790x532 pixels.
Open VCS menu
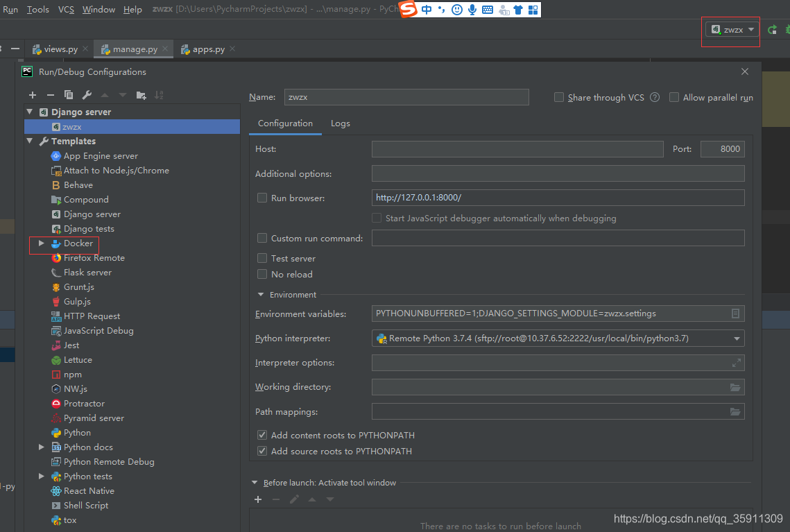tap(66, 10)
